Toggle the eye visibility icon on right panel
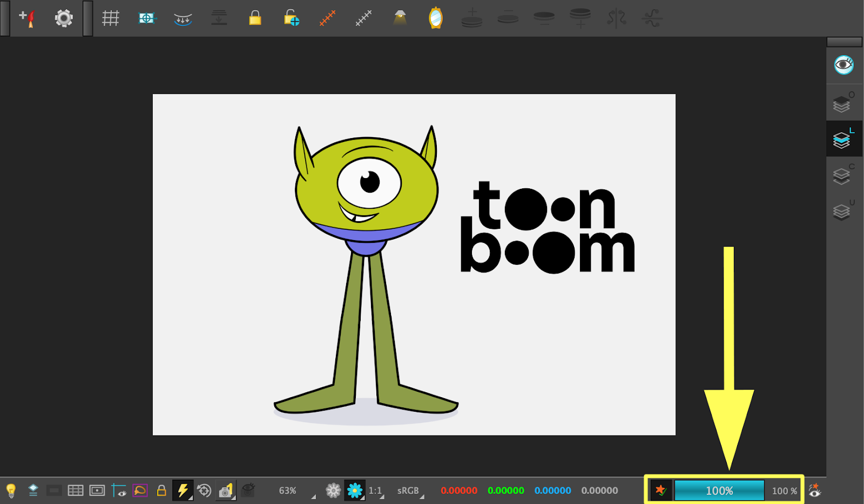 [844, 65]
